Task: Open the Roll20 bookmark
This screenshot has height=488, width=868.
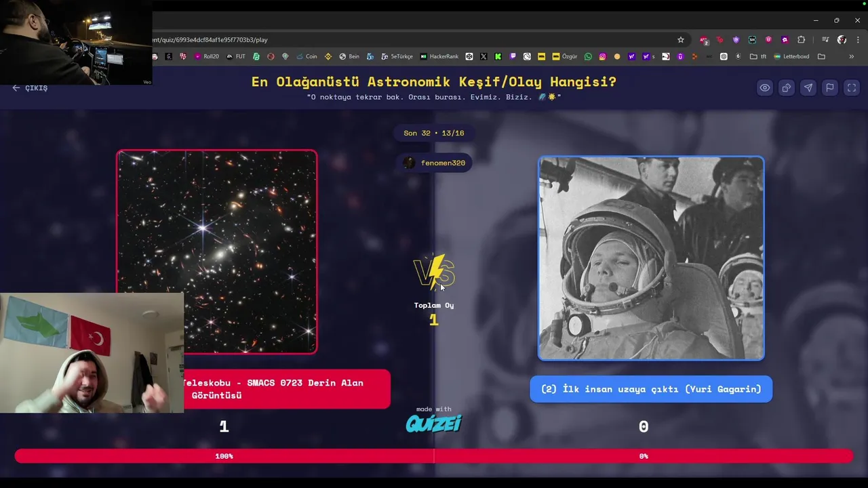Action: (206, 56)
